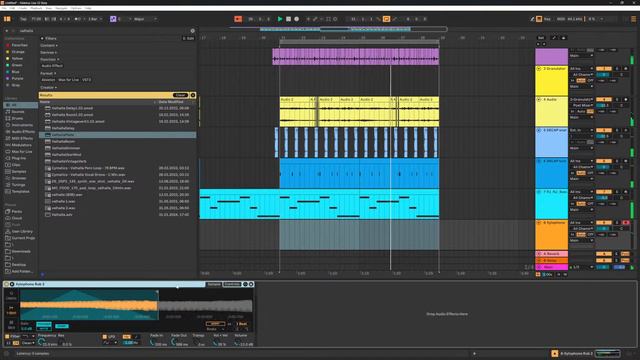
Task: Expand the Content filter group
Action: coord(49,45)
